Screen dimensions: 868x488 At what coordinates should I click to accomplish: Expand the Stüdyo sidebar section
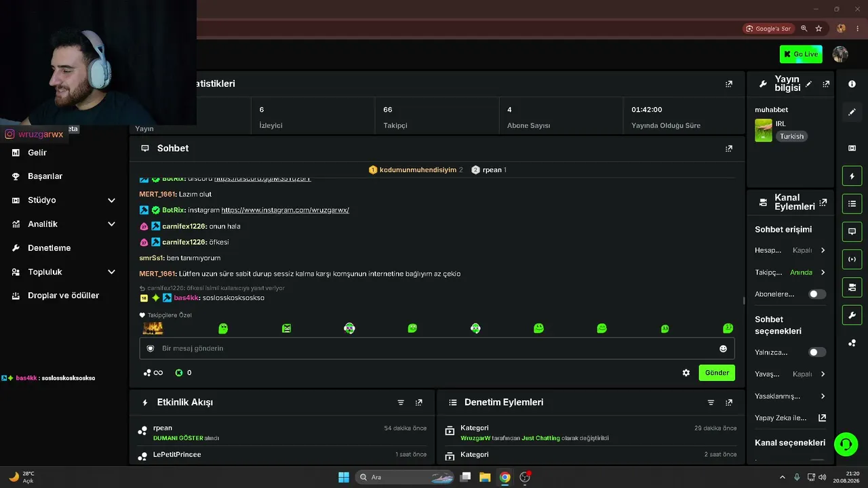112,201
